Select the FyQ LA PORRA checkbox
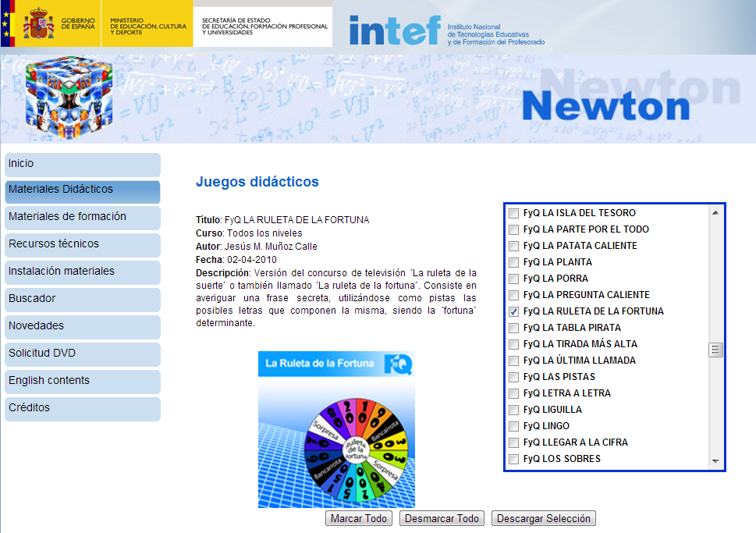The image size is (756, 533). pos(514,279)
